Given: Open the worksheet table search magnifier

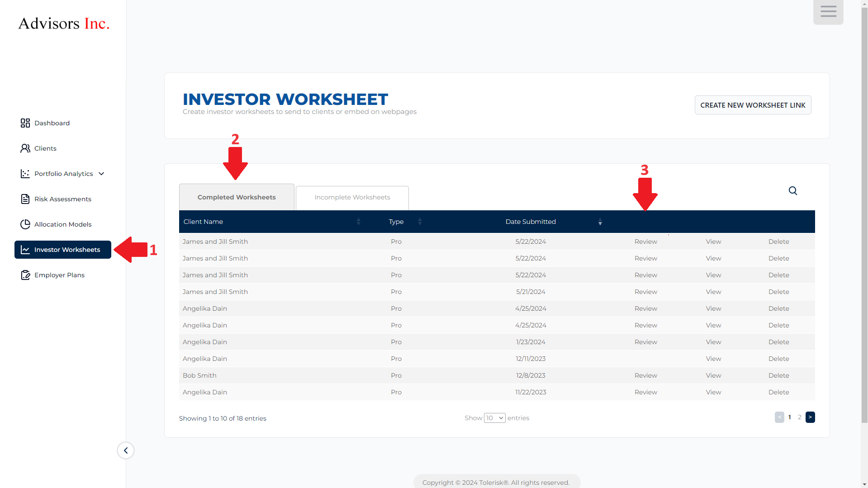Looking at the screenshot, I should (793, 191).
